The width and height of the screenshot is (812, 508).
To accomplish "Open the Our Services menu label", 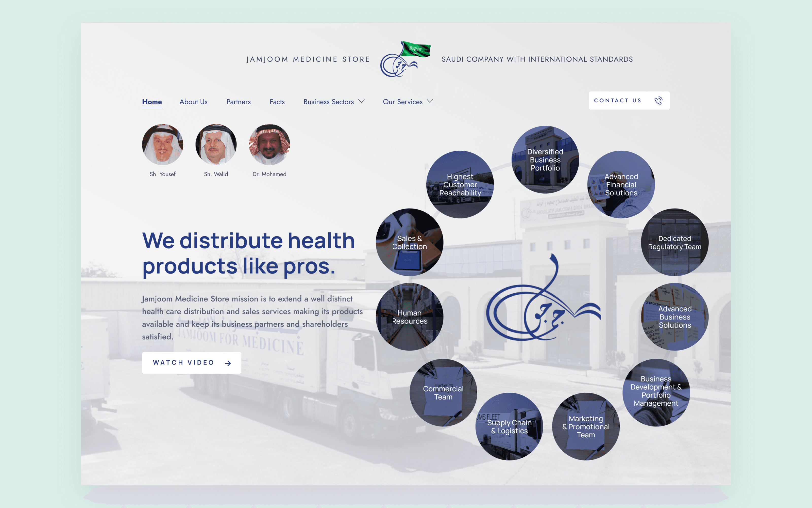I will (x=403, y=102).
